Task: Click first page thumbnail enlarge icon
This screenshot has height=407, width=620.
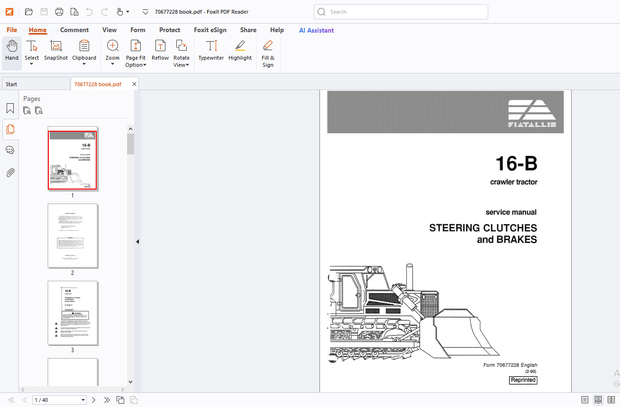Action: pyautogui.click(x=27, y=111)
